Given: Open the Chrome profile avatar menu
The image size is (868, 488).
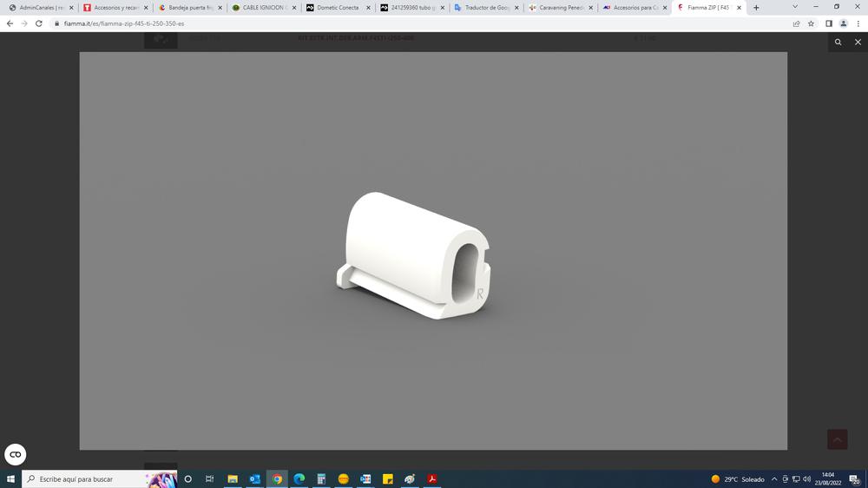Looking at the screenshot, I should (x=843, y=23).
